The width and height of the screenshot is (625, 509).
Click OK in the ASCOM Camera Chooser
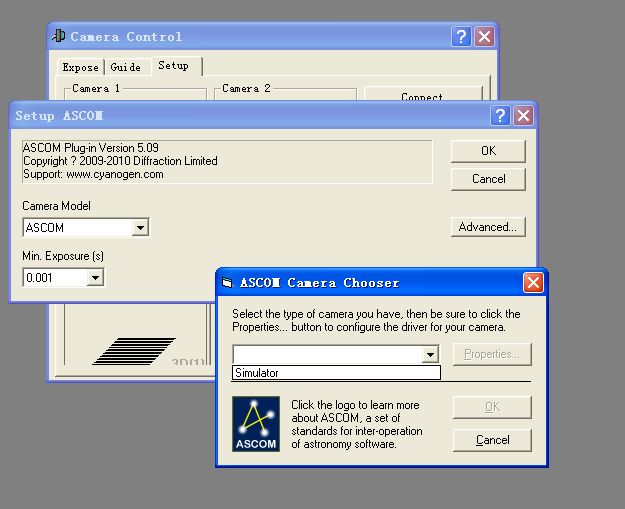(x=492, y=407)
